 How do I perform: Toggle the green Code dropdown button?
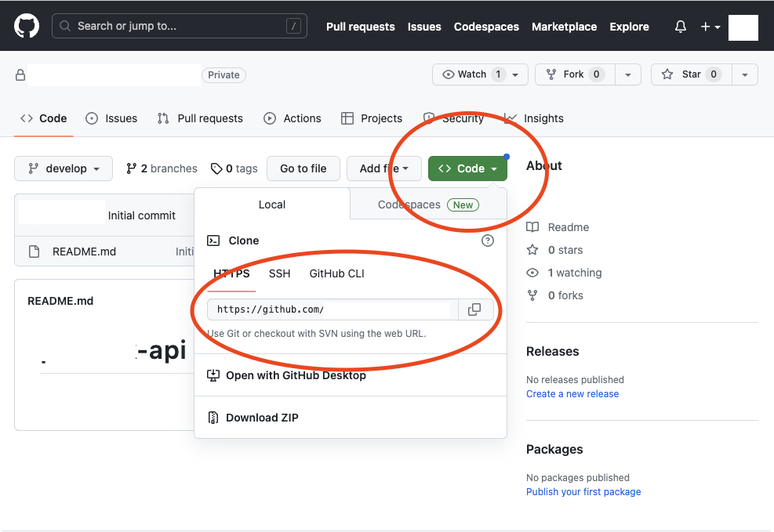coord(467,168)
